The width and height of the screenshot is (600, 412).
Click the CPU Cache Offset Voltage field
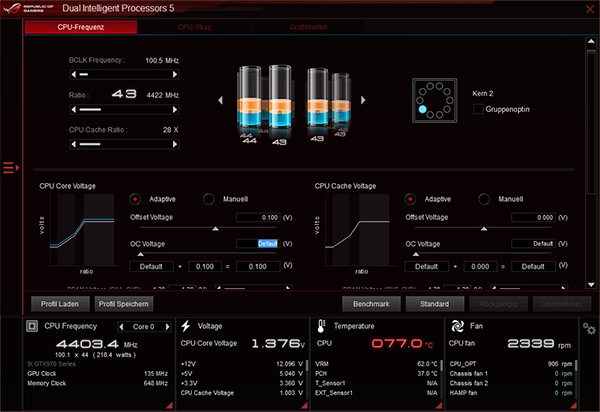(533, 217)
